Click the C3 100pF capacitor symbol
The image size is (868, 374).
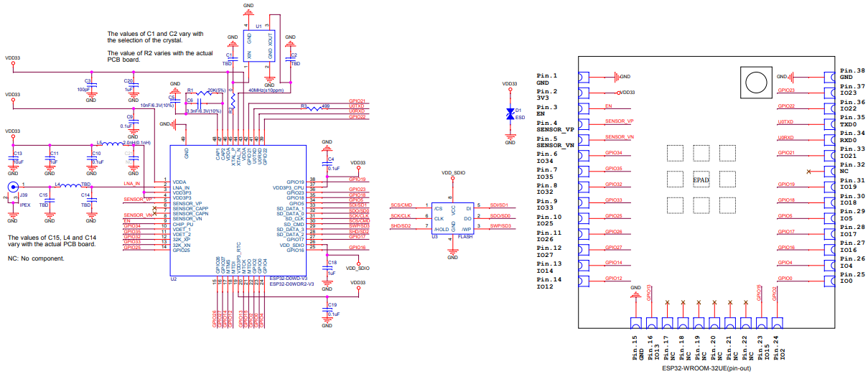91,85
